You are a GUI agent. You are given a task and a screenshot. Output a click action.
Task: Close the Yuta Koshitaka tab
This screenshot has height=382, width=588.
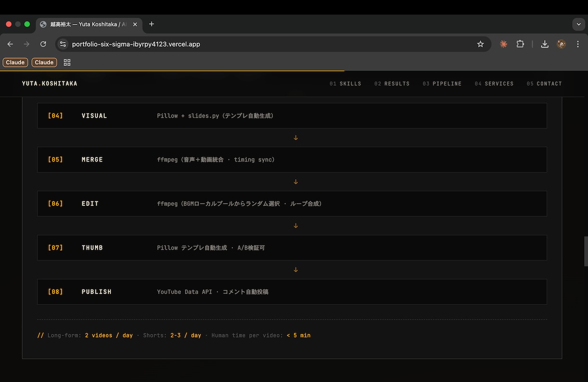135,24
